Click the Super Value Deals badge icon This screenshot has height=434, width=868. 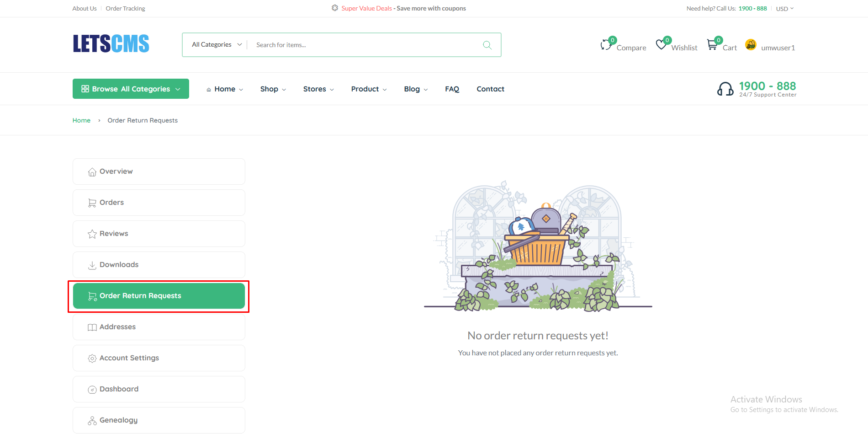click(x=335, y=8)
